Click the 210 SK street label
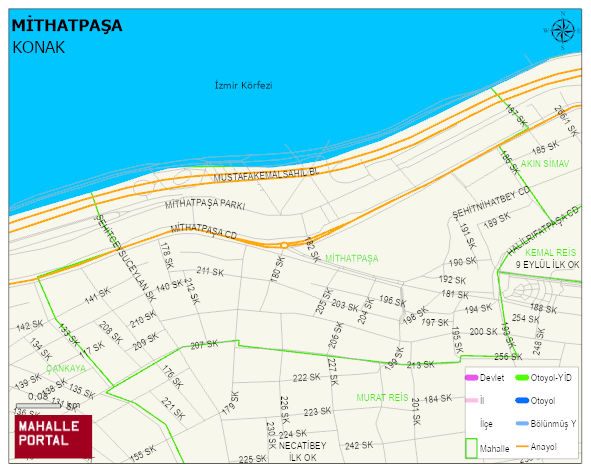Screen dimensions: 591x472 click(143, 319)
